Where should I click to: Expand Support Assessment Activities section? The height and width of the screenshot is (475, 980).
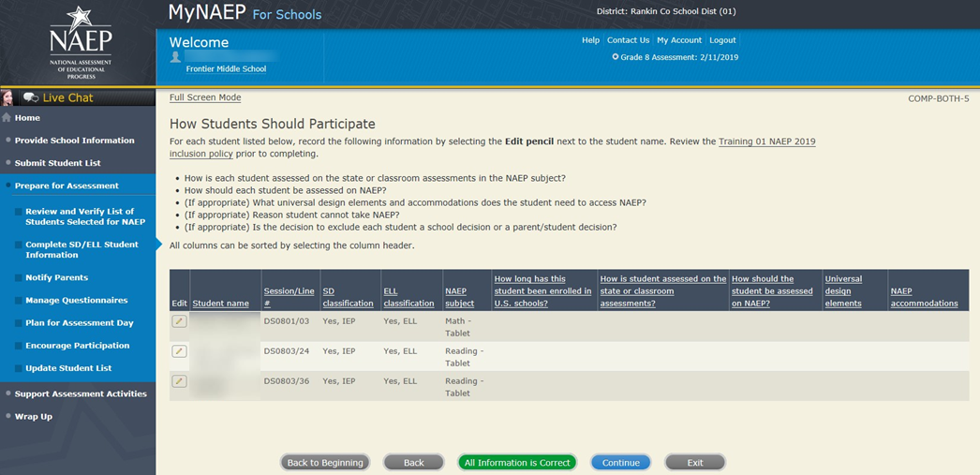tap(81, 393)
